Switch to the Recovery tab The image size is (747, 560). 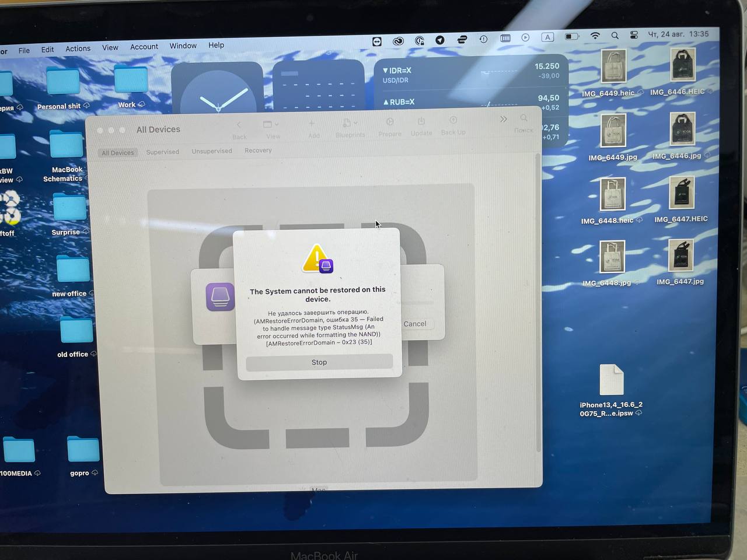tap(258, 150)
